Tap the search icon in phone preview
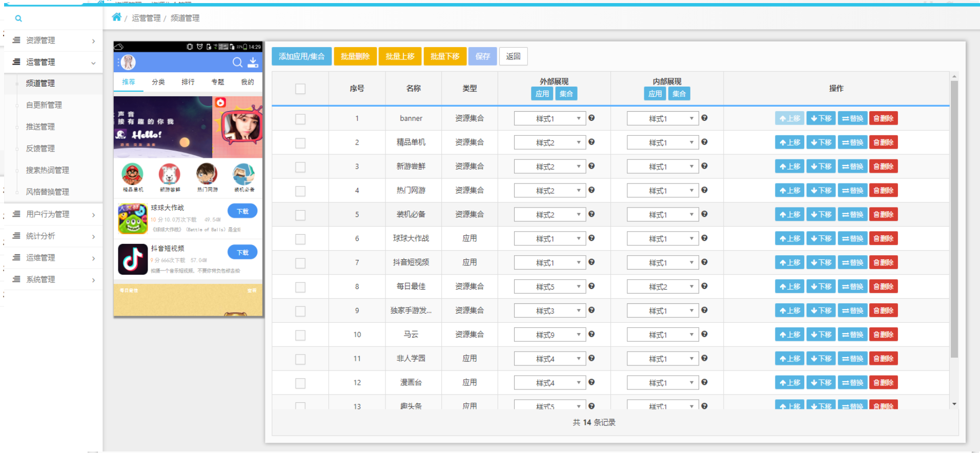980x453 pixels. tap(237, 63)
